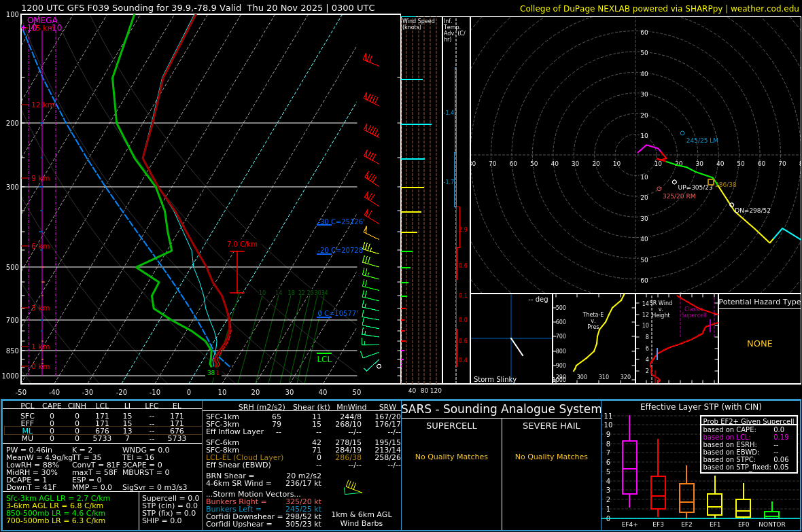Viewport: 802px width, 532px height.
Task: Click the 3-6km AGL LR value
Action: tap(54, 506)
